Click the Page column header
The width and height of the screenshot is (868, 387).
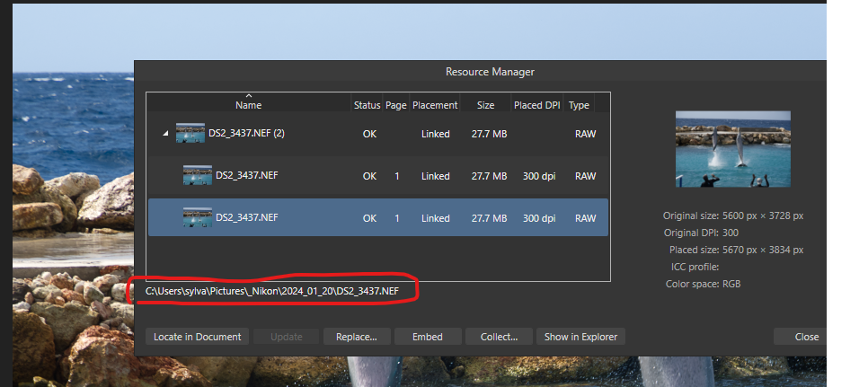coord(396,105)
